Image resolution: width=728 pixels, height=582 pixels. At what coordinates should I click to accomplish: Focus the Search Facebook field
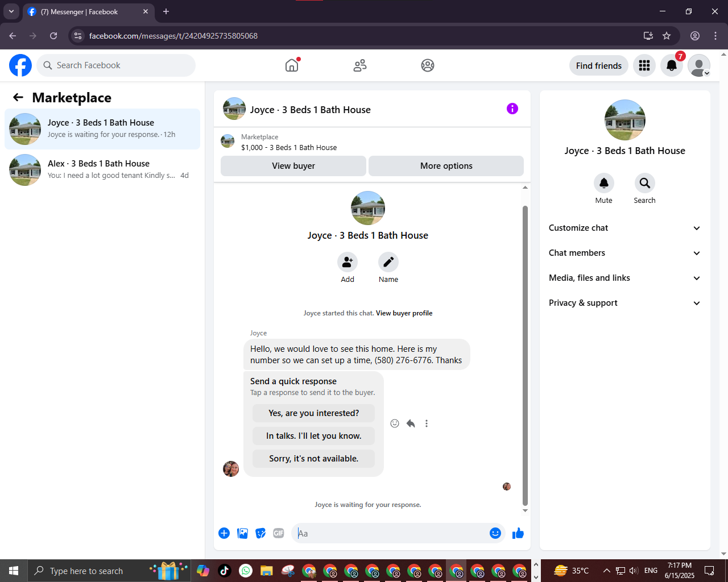(116, 65)
